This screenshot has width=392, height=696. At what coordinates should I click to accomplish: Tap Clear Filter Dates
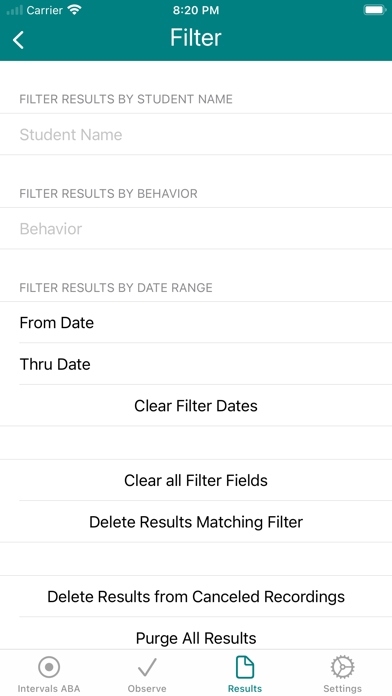(196, 405)
